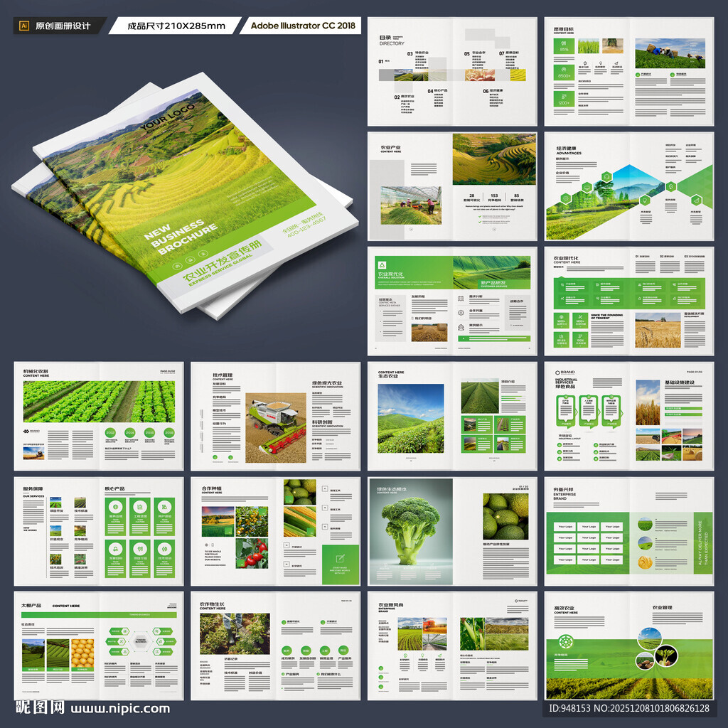Open the hay bales field photo
This screenshot has width=728, height=728.
[x=429, y=333]
